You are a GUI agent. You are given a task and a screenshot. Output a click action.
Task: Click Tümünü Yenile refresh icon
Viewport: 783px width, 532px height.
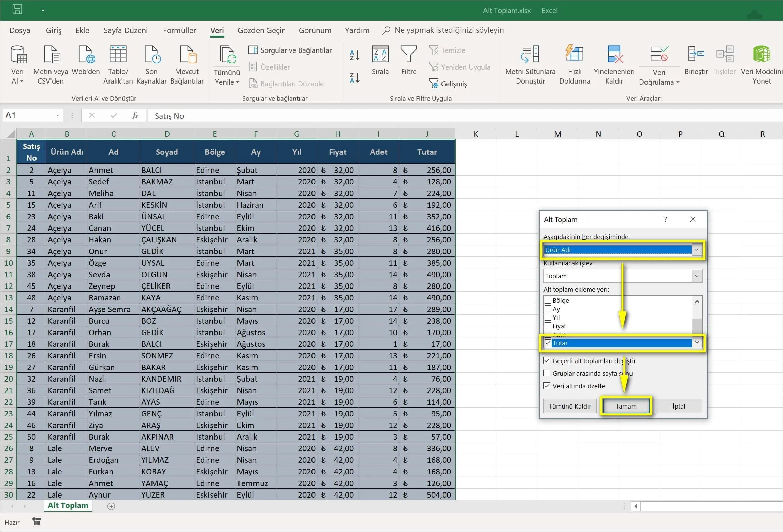(228, 55)
